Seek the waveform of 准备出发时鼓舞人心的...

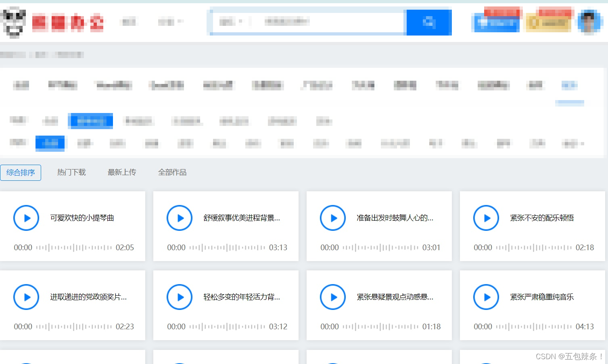click(380, 247)
